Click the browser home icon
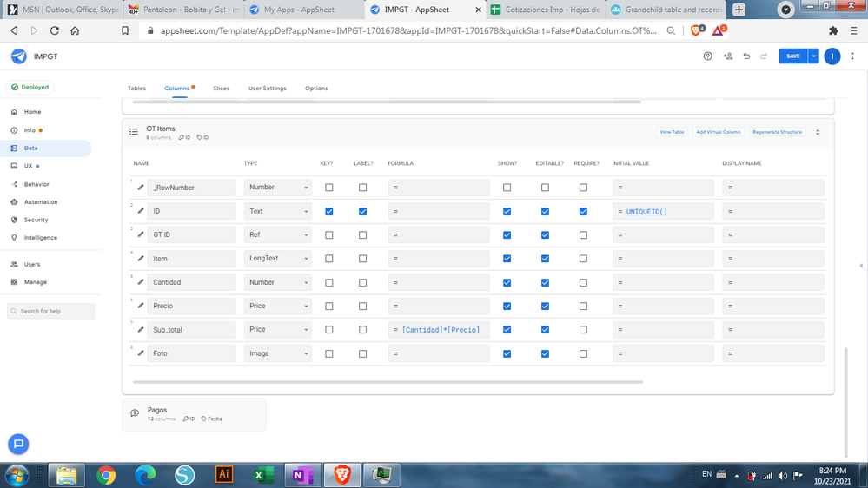The width and height of the screenshot is (868, 488). click(x=75, y=31)
